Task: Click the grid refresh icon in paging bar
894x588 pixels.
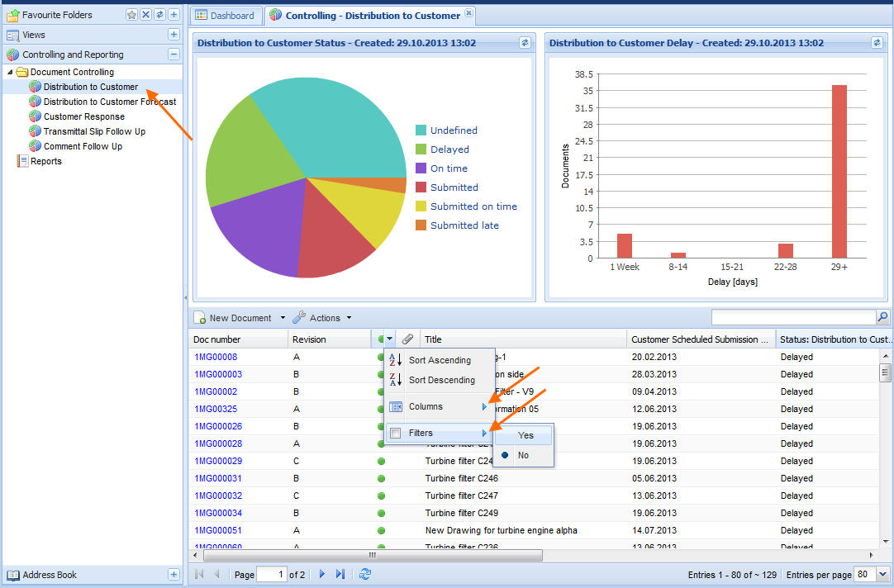Action: pyautogui.click(x=365, y=574)
